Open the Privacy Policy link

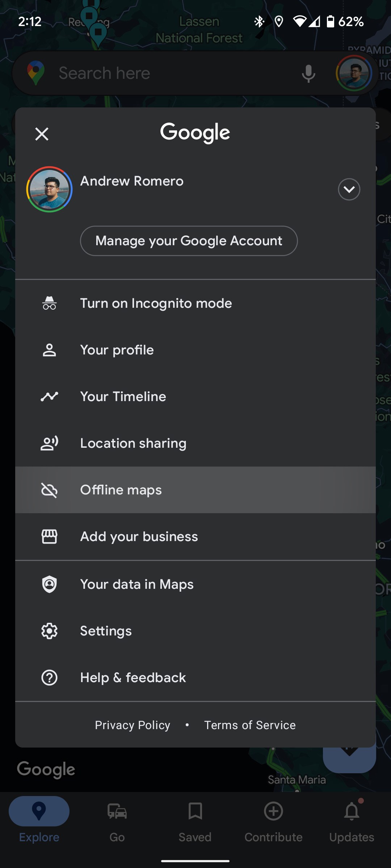[133, 725]
